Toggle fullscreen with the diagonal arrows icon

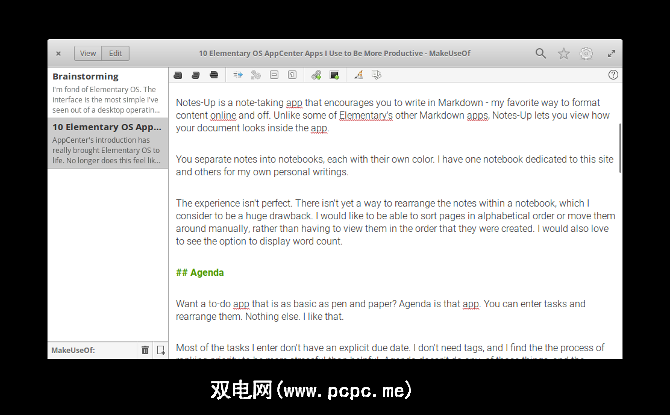[x=611, y=53]
